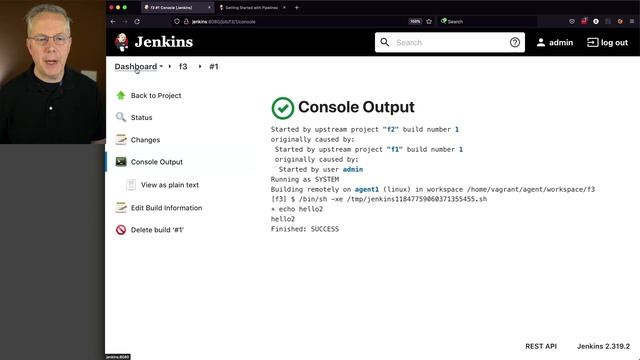Open upstream project "f1" link
The image size is (640, 360).
point(394,149)
